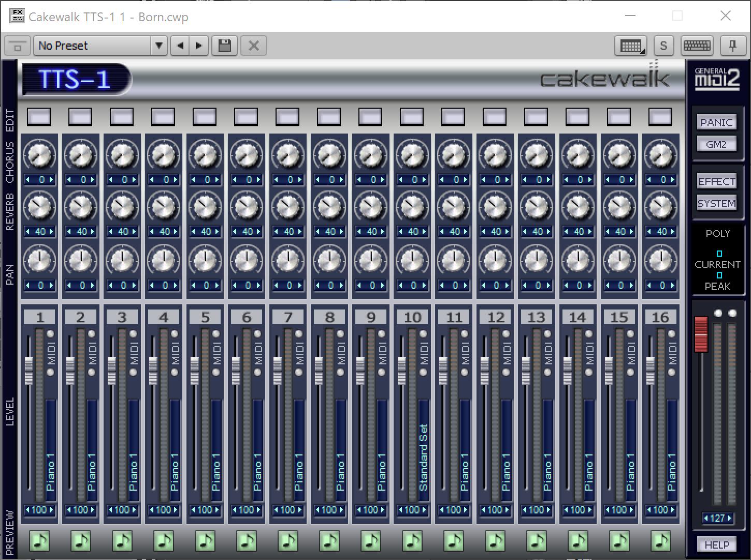Click the HELP button
This screenshot has width=751, height=560.
717,544
